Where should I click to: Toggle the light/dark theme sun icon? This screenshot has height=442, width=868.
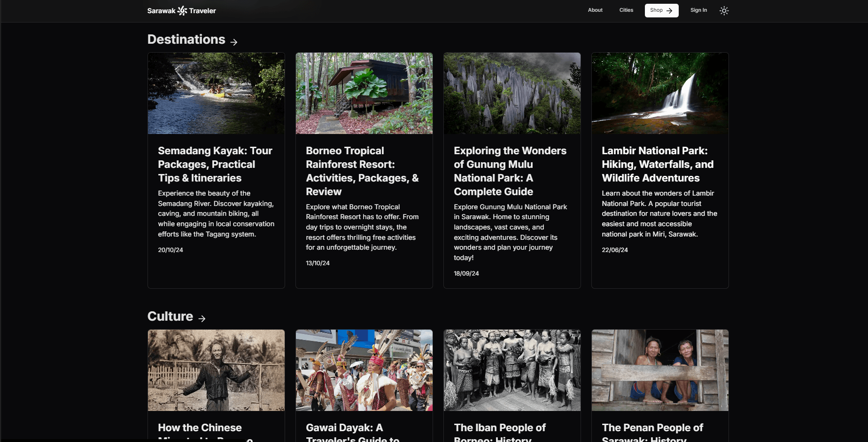click(x=724, y=10)
